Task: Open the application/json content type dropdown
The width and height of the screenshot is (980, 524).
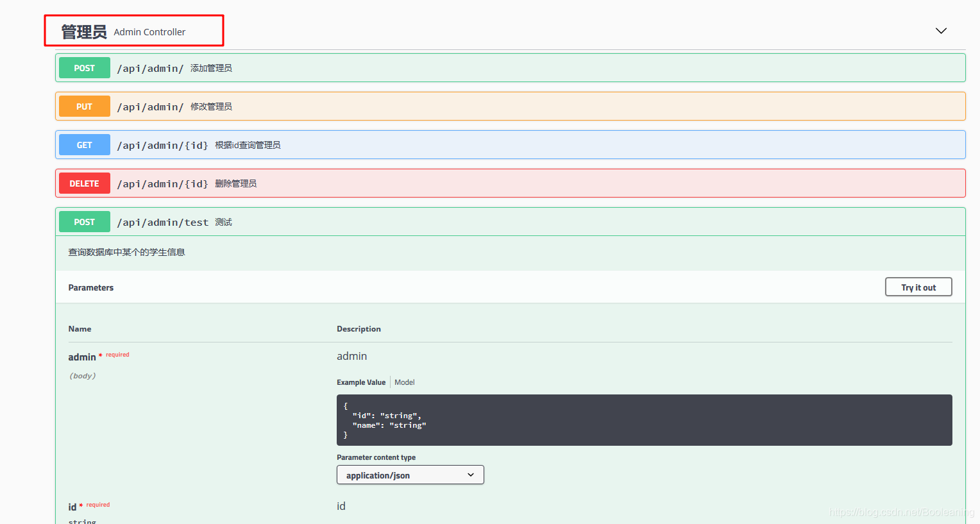Action: [410, 475]
